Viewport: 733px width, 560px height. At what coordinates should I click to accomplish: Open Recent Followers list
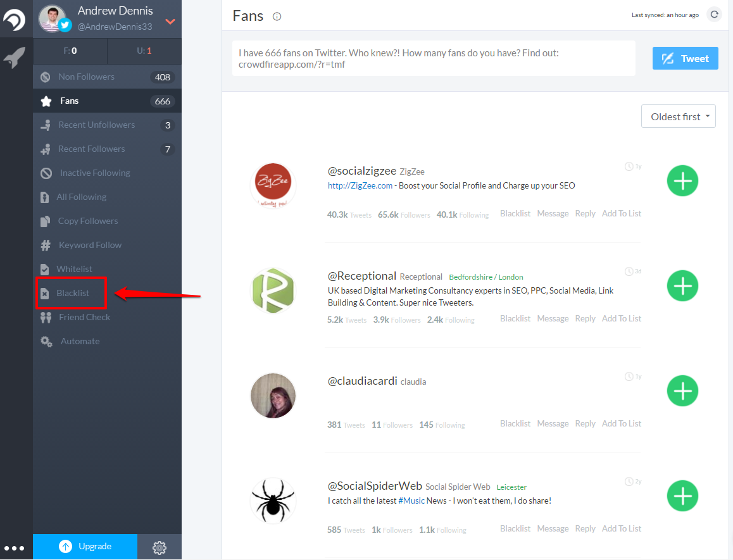click(x=107, y=149)
